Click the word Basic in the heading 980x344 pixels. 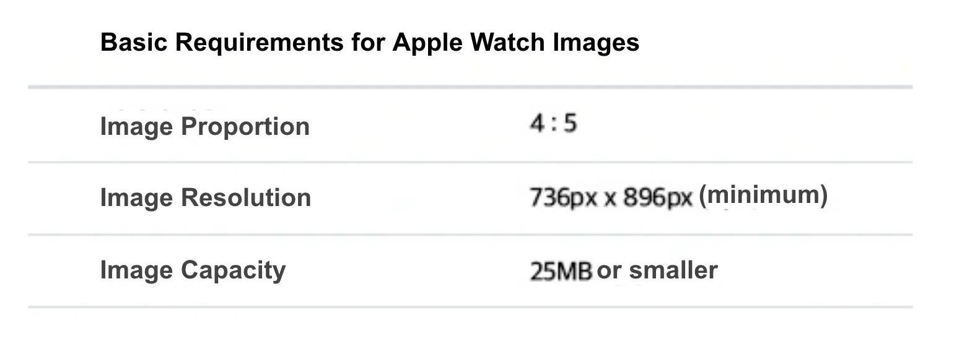134,43
